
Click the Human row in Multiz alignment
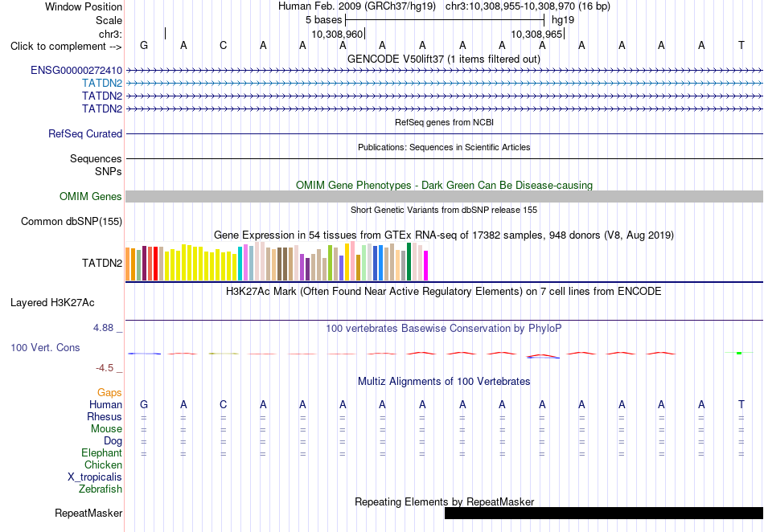(x=444, y=405)
